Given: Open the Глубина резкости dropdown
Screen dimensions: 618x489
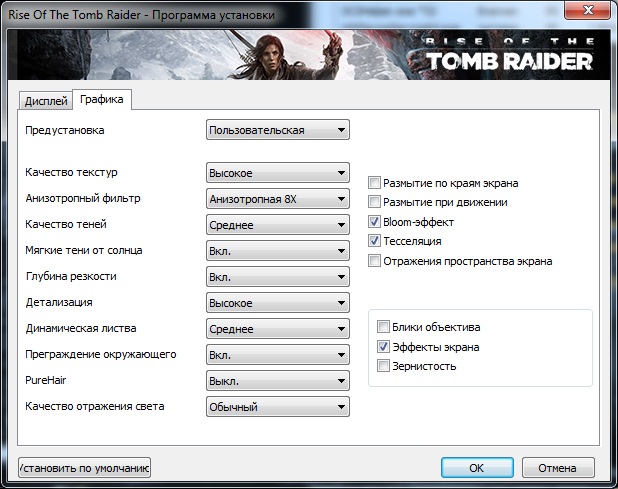Looking at the screenshot, I should 278,277.
